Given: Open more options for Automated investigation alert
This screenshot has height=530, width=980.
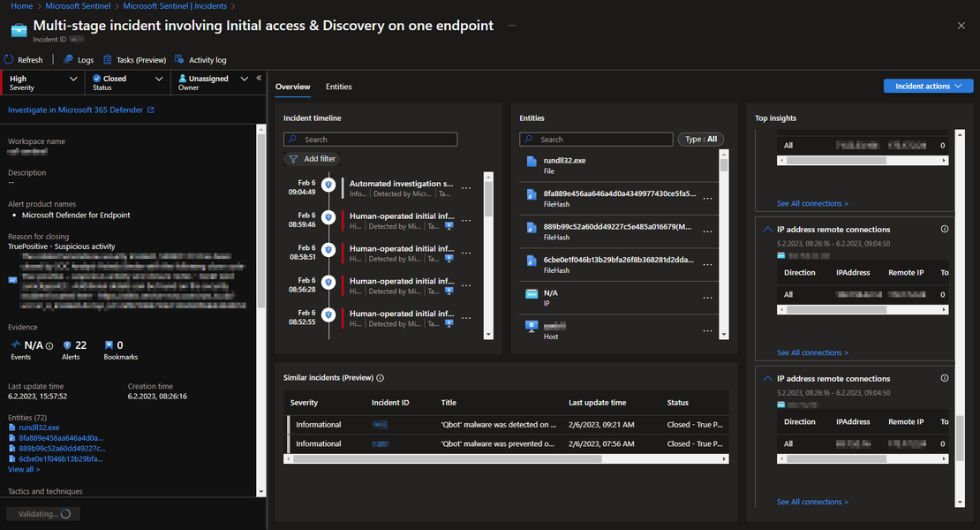Looking at the screenshot, I should [466, 188].
